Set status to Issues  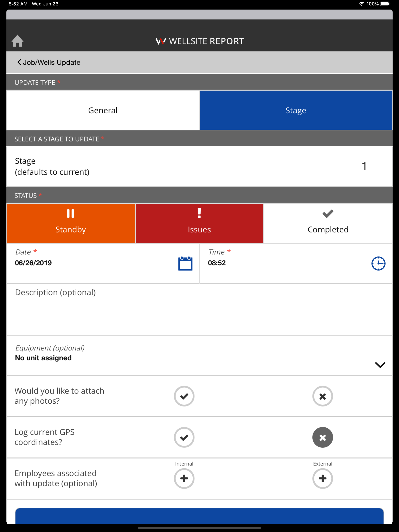pos(199,223)
